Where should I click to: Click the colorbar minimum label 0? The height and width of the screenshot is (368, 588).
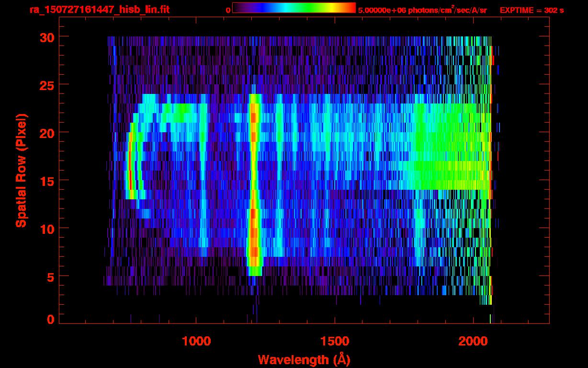click(x=228, y=10)
